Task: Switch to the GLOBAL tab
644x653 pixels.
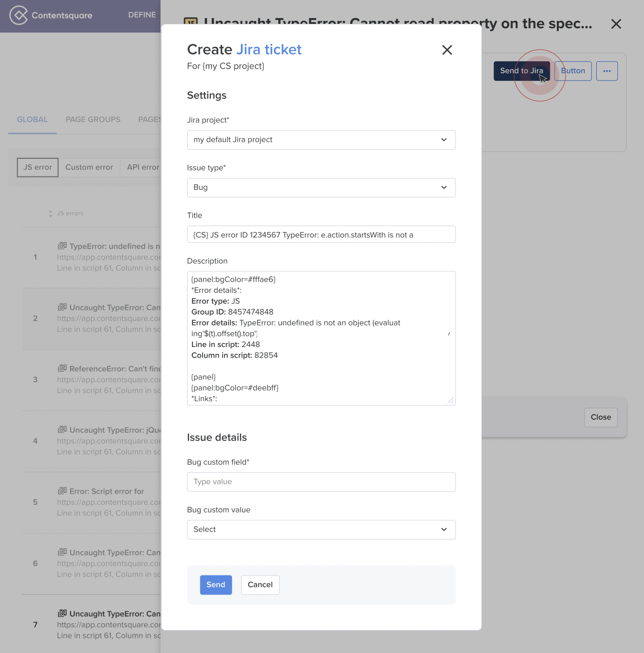Action: (32, 120)
